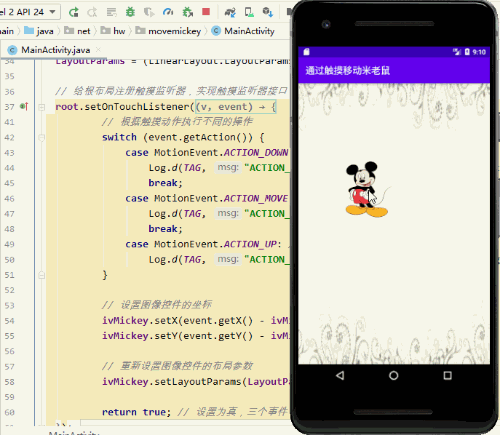Stop the app with red square
This screenshot has width=500, height=435.
click(206, 12)
